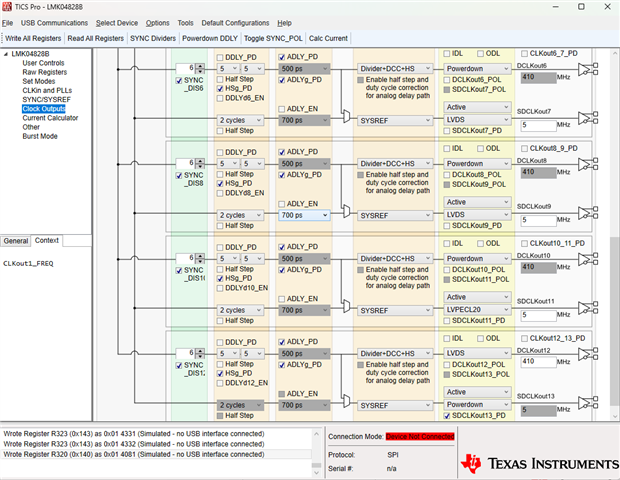Click the SDCLKout13 output buffer symbol

[588, 403]
